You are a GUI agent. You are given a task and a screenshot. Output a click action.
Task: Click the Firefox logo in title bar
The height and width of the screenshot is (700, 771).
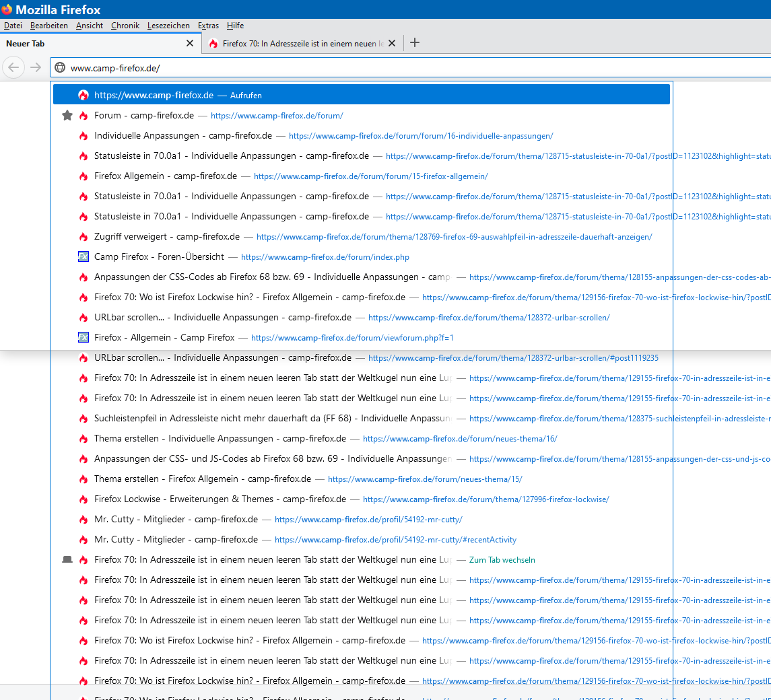click(7, 9)
